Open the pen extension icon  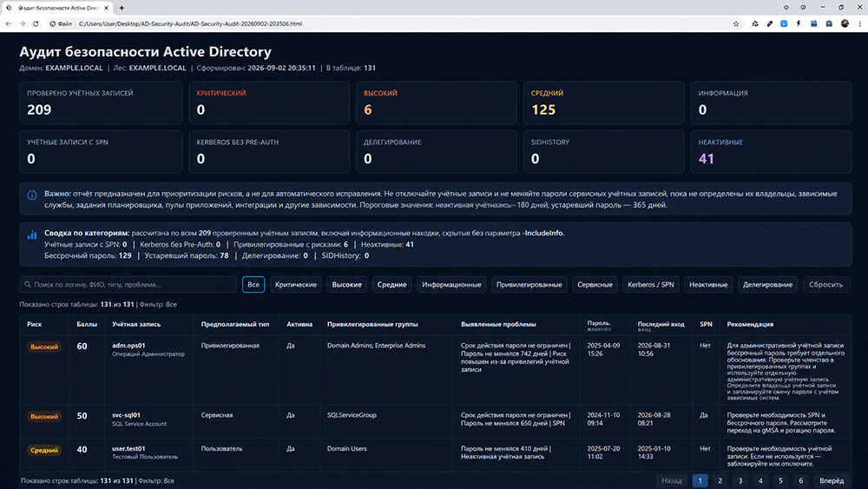click(769, 23)
